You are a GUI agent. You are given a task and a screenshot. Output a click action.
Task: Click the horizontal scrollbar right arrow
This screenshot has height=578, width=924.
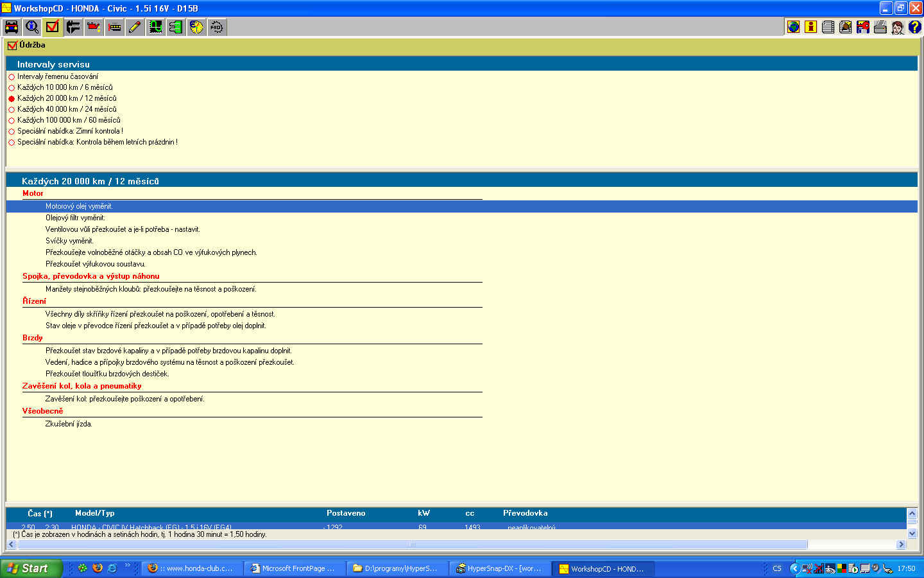click(x=901, y=545)
